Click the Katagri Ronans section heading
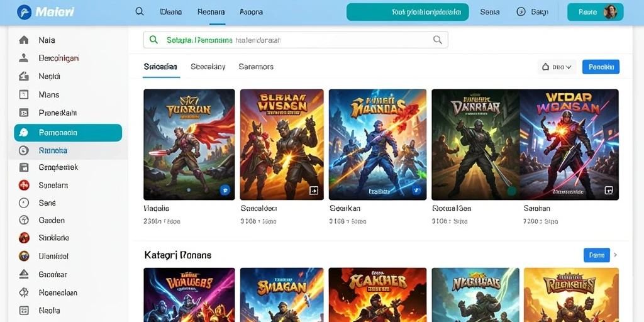Screen dimensions: 644x322 (178, 255)
